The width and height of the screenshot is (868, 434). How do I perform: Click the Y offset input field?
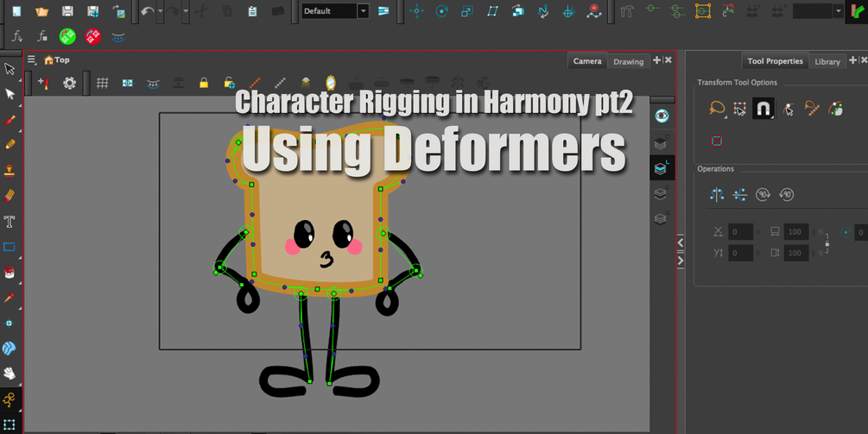point(741,253)
